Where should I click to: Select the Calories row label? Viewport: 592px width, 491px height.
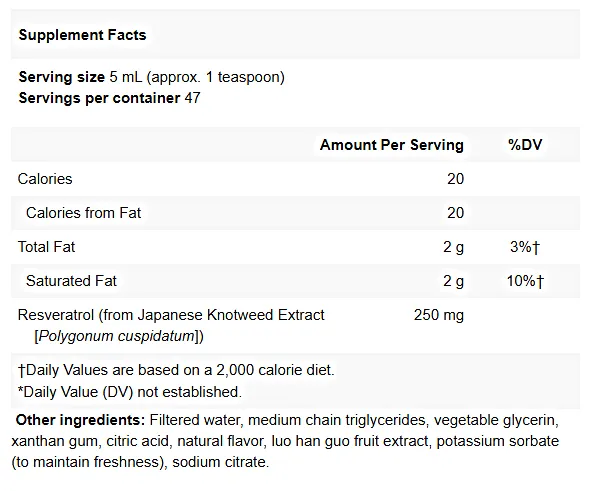45,179
